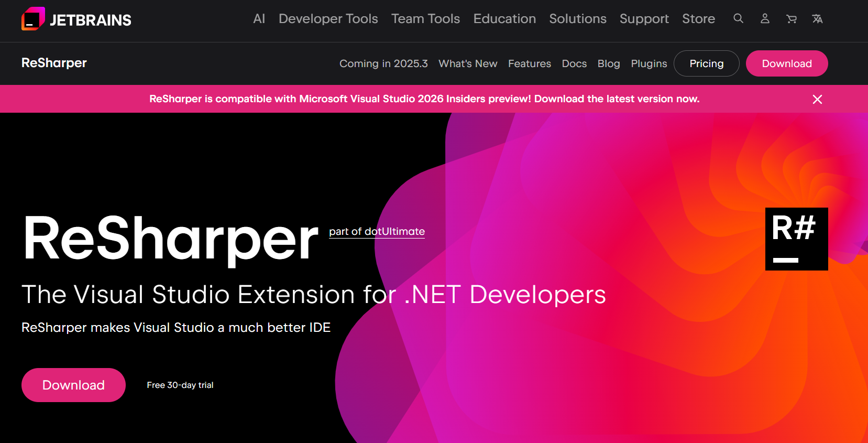Go to the Store menu item
Viewport: 868px width, 443px height.
click(x=698, y=19)
